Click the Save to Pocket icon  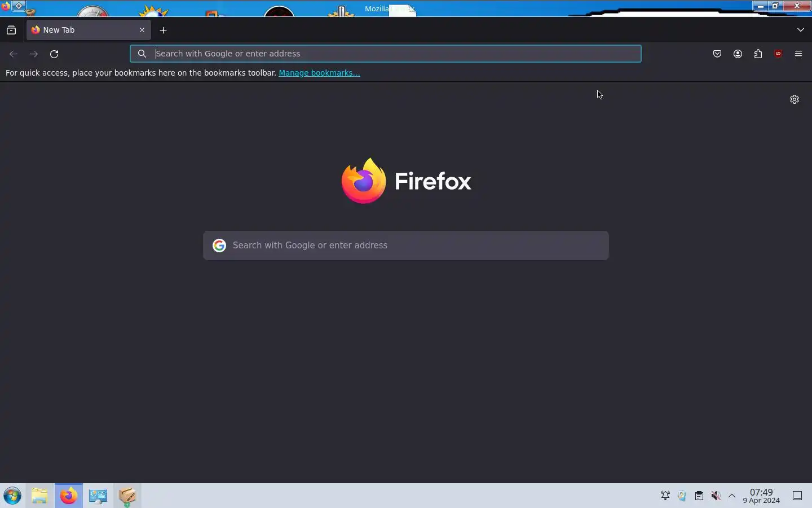pyautogui.click(x=718, y=54)
